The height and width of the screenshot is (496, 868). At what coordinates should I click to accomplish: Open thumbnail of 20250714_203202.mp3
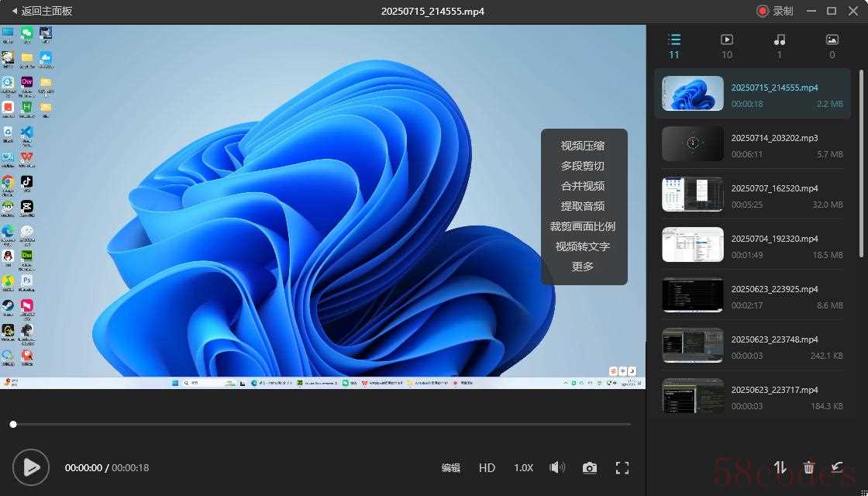pyautogui.click(x=693, y=143)
